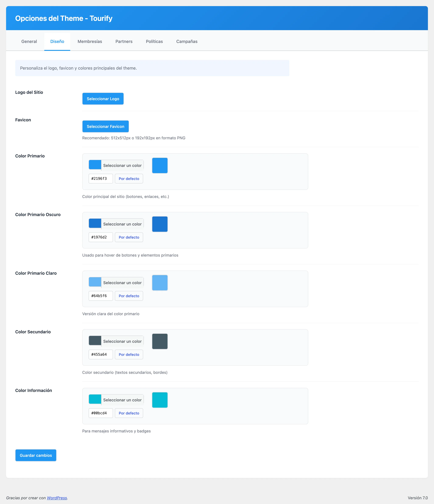Open the Partners tab
The width and height of the screenshot is (434, 504).
tap(124, 41)
